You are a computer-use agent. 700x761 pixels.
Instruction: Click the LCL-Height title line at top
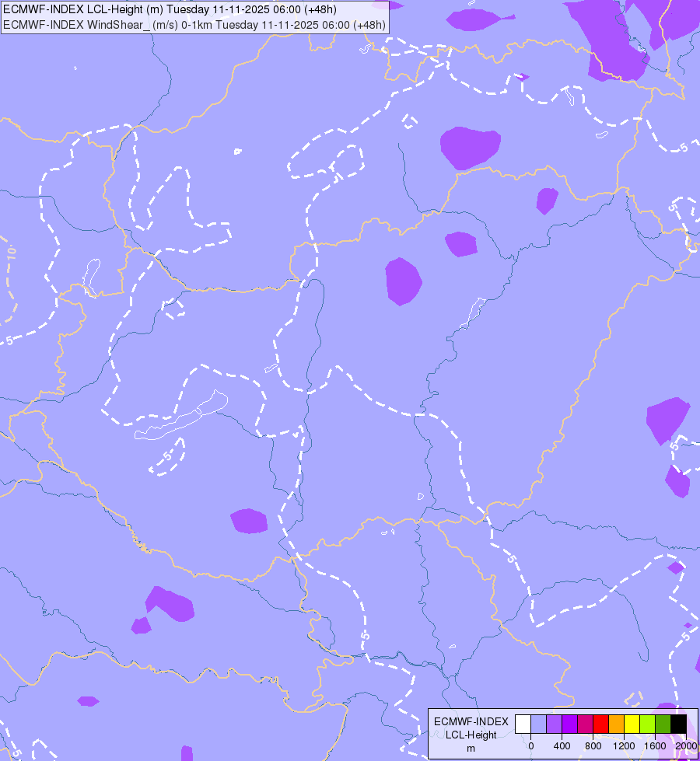pyautogui.click(x=170, y=9)
